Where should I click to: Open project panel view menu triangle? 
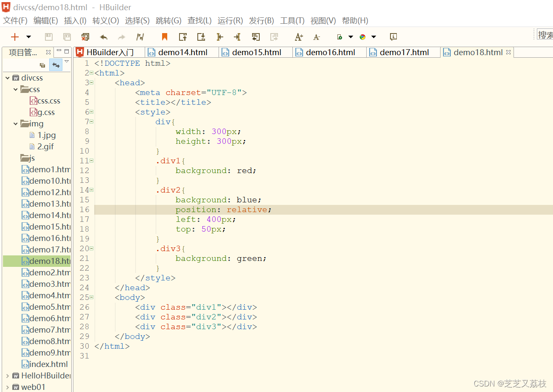(x=67, y=62)
